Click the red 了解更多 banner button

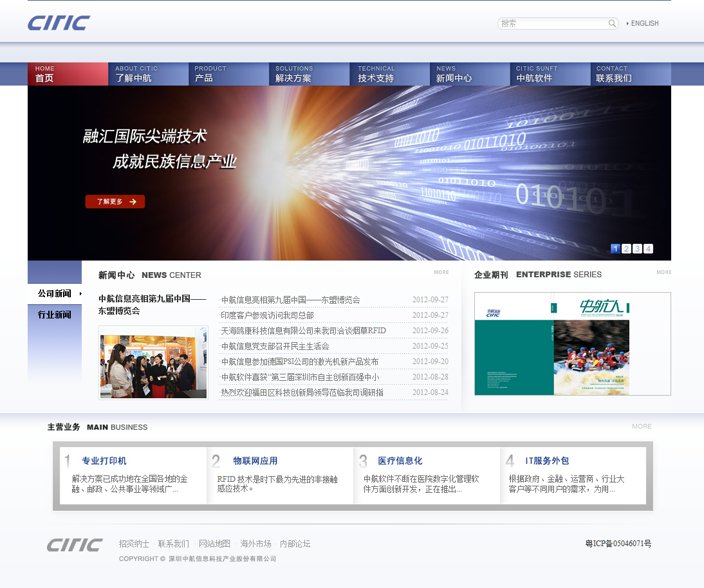click(115, 201)
